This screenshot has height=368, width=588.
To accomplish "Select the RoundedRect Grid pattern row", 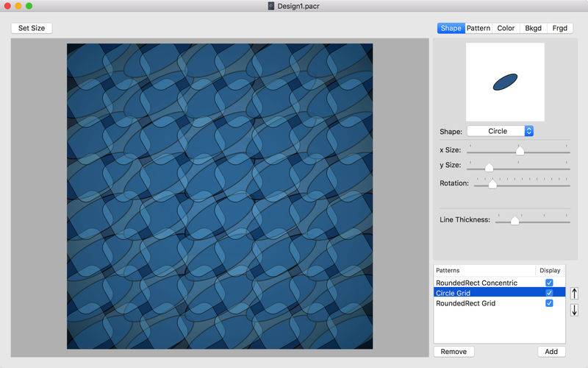I will point(499,303).
